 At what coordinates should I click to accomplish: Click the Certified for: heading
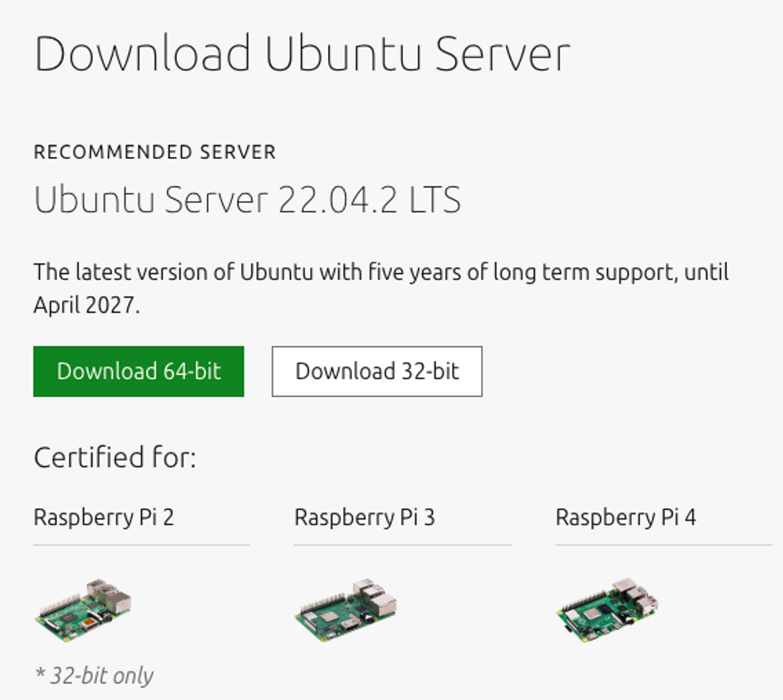(115, 457)
